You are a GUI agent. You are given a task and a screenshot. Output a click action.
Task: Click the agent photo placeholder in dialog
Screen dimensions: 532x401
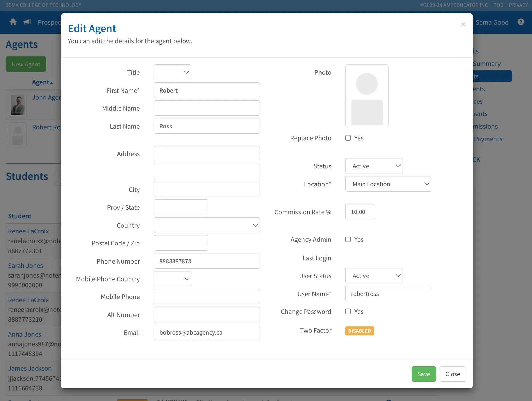367,96
